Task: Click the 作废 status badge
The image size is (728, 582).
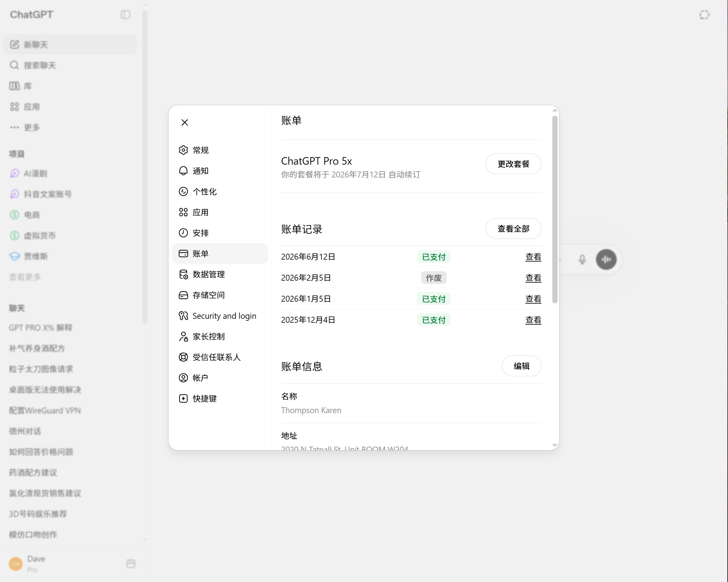Action: point(433,278)
